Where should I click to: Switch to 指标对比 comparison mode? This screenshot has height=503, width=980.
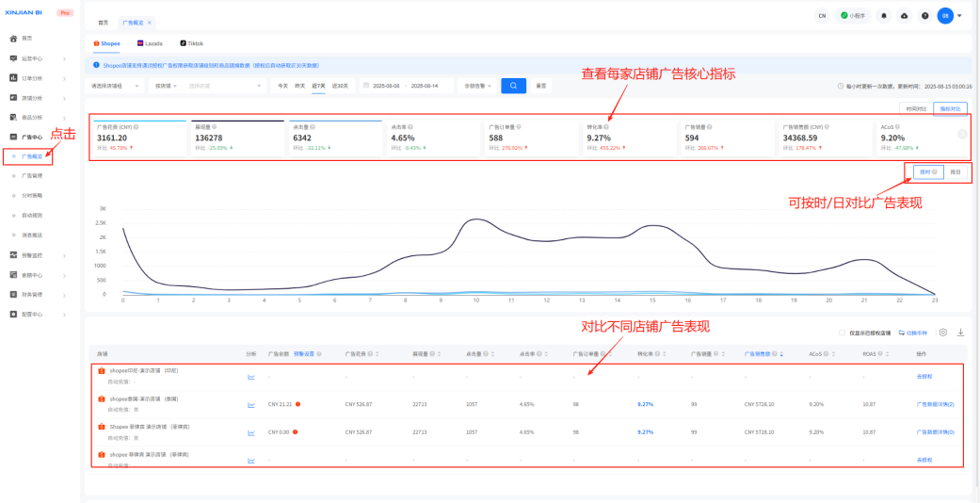950,109
